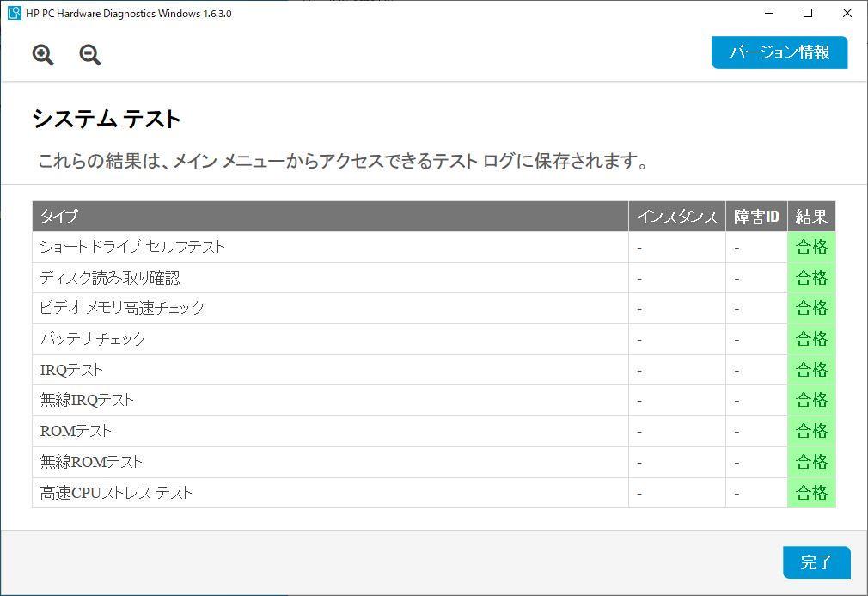
Task: Click the インスタンス column header
Action: pyautogui.click(x=677, y=216)
